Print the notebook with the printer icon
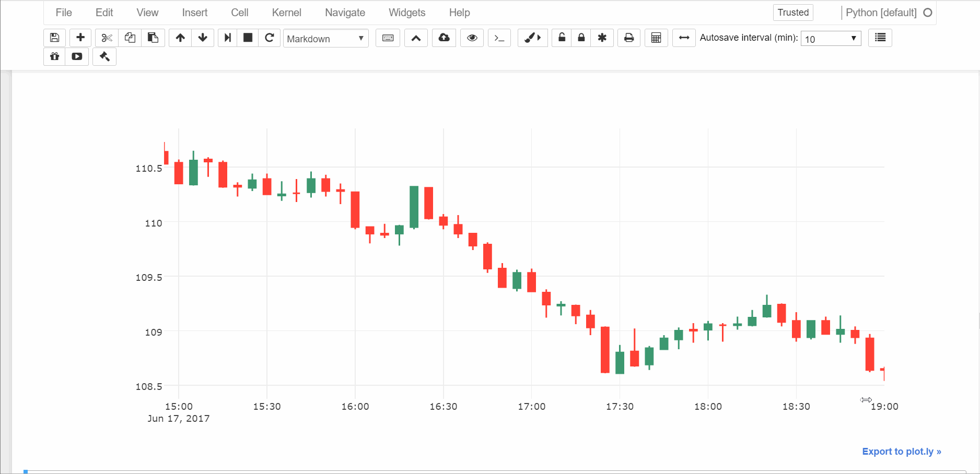Screen dimensions: 980x474 629,38
